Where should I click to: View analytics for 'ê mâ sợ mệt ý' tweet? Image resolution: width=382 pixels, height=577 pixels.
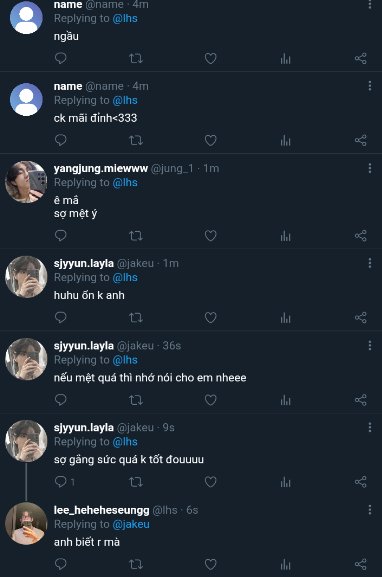point(286,236)
